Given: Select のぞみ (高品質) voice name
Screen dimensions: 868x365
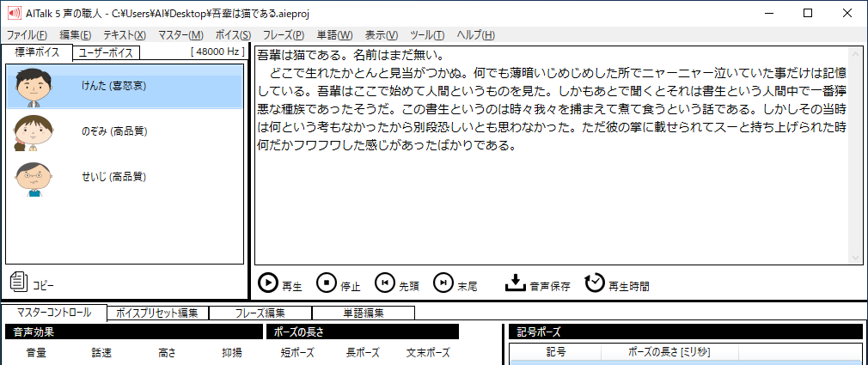Looking at the screenshot, I should (113, 131).
